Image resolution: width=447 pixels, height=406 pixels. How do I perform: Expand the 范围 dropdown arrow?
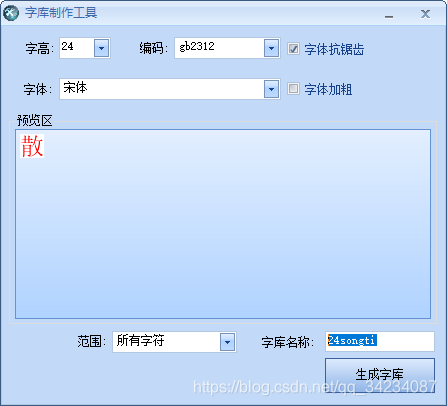tap(227, 342)
